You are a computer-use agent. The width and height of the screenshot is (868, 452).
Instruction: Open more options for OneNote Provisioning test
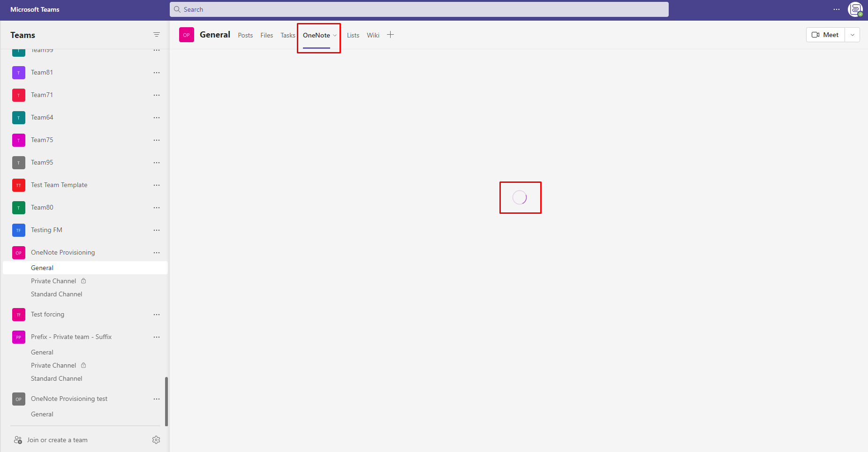click(x=157, y=399)
